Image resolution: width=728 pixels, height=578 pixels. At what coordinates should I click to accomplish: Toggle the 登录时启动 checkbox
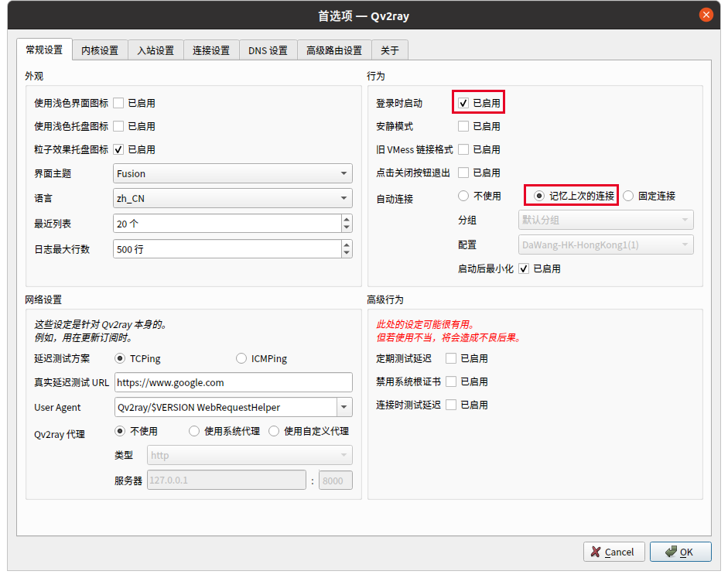point(463,103)
